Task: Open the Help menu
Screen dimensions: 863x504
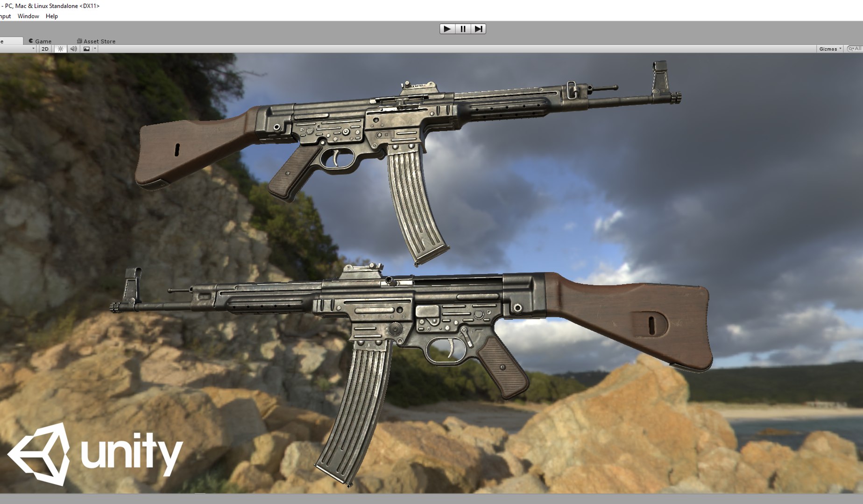Action: click(x=52, y=16)
